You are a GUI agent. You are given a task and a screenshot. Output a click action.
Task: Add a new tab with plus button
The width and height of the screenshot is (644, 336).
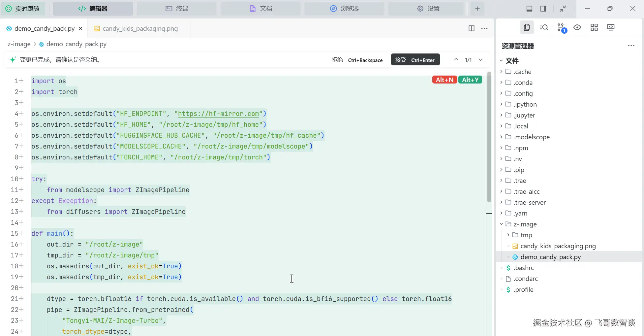coord(477,9)
